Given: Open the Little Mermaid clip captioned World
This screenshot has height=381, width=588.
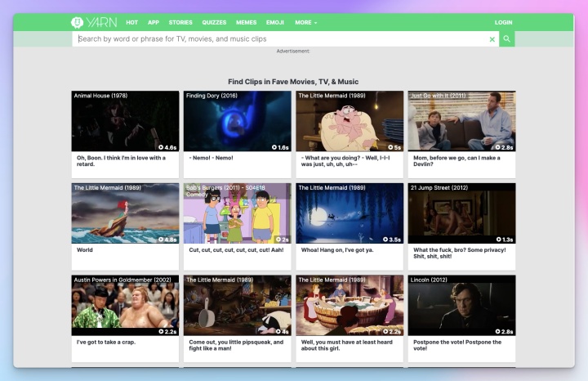Looking at the screenshot, I should 125,213.
